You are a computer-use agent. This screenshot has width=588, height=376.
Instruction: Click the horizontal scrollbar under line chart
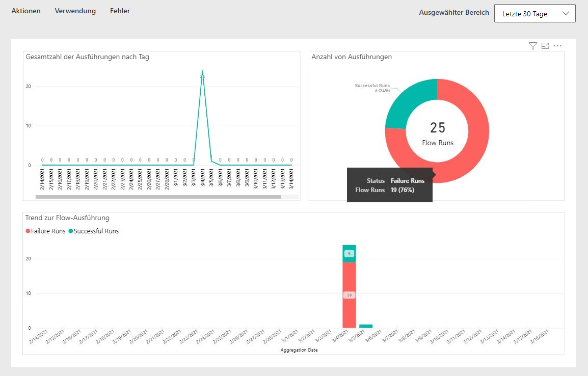158,197
